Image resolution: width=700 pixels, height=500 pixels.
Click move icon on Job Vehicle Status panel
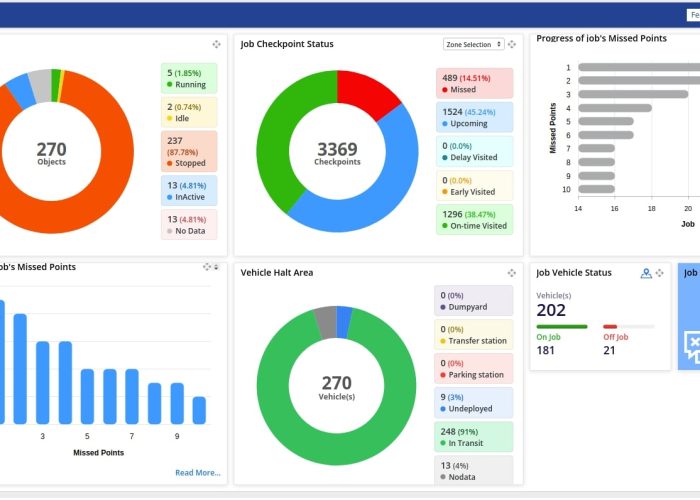click(659, 273)
